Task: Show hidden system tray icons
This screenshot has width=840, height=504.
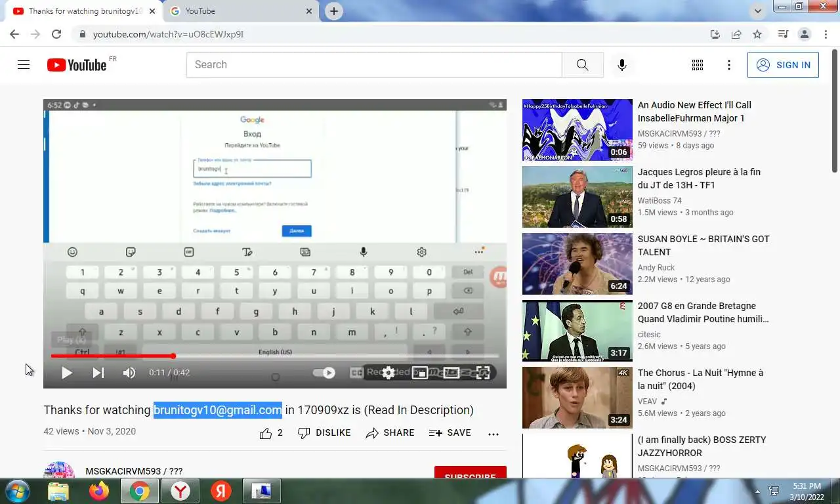Action: tap(757, 491)
